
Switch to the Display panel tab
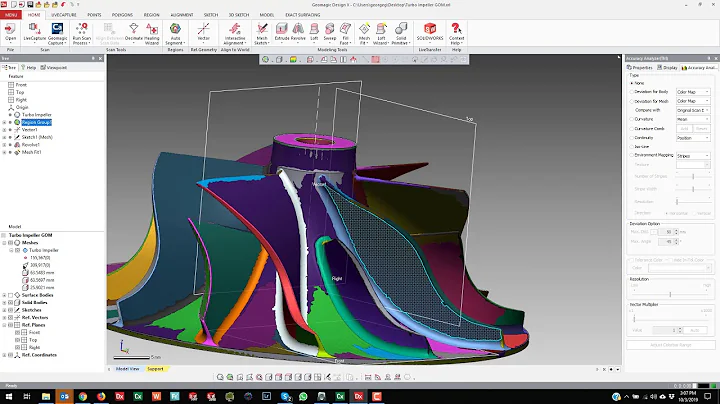pos(667,67)
